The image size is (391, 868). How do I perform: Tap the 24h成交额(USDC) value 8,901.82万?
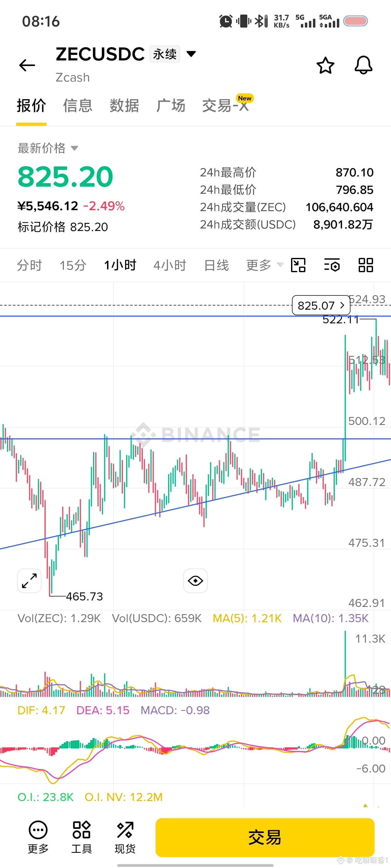tap(343, 224)
